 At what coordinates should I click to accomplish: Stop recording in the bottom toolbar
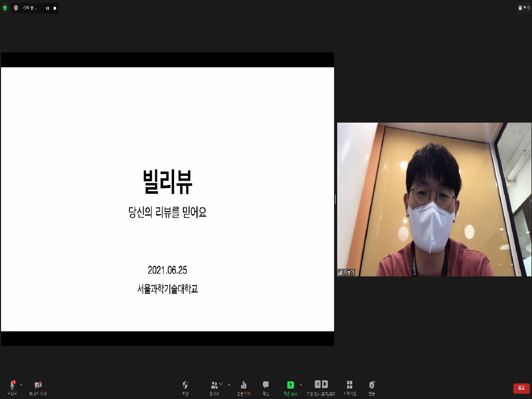pos(325,384)
